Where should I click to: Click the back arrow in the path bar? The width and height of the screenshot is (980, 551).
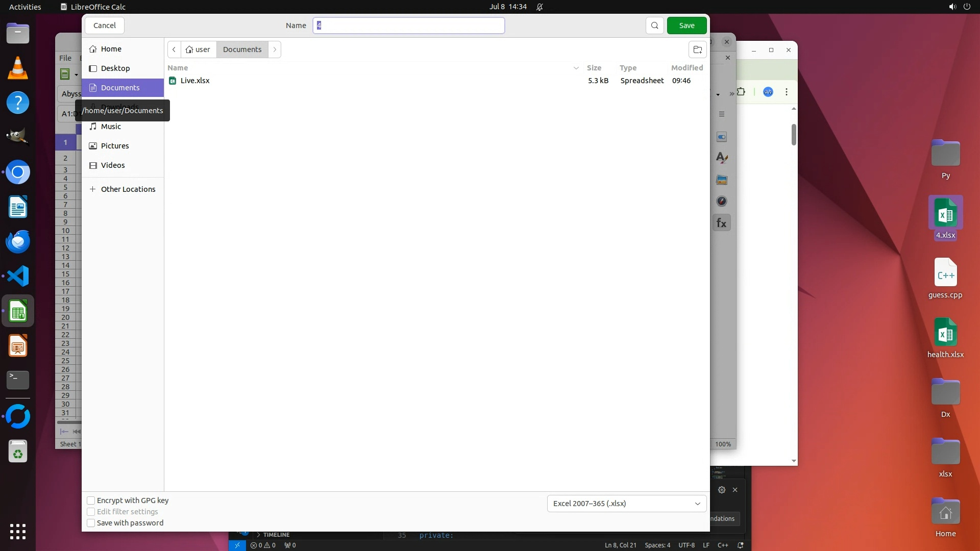pyautogui.click(x=174, y=49)
